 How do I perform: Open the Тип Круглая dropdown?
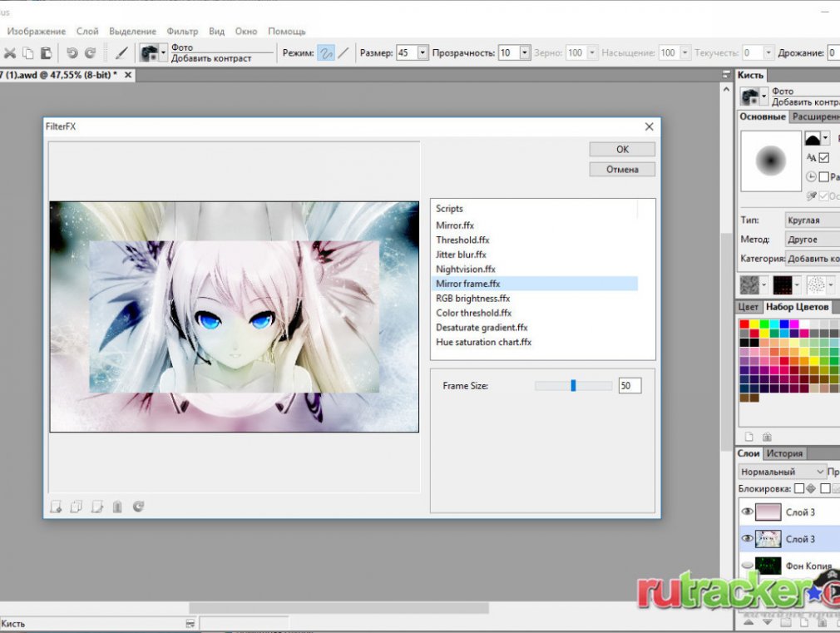click(x=812, y=220)
